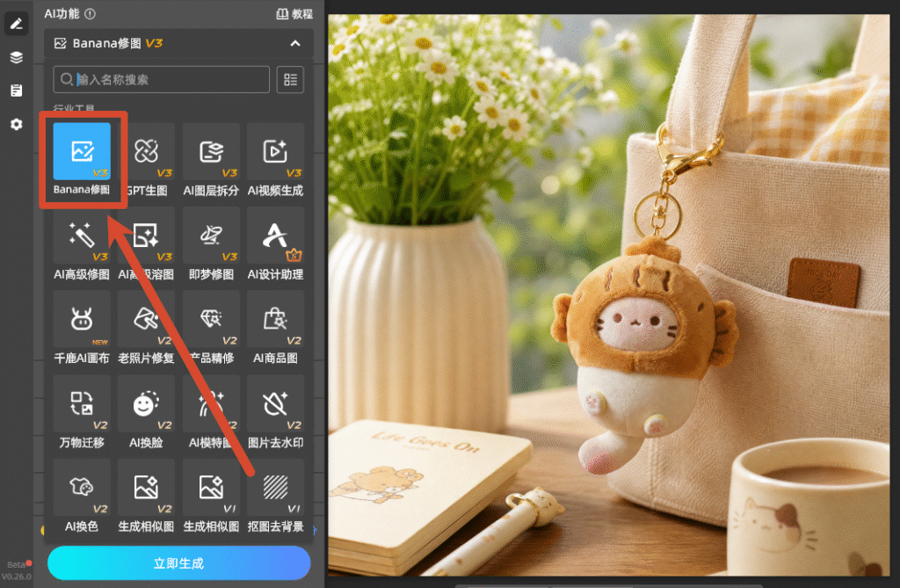The width and height of the screenshot is (900, 588).
Task: Launch the 千鹿AI画布 tool
Action: pyautogui.click(x=82, y=327)
